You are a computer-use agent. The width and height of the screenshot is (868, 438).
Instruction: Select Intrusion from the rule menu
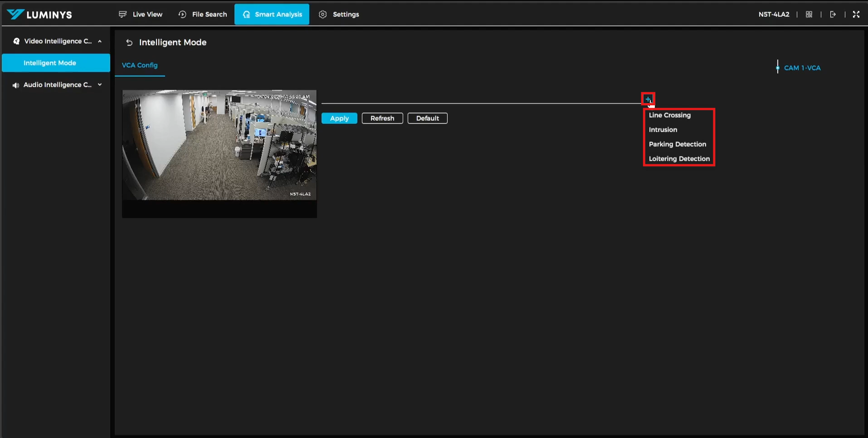(x=663, y=130)
